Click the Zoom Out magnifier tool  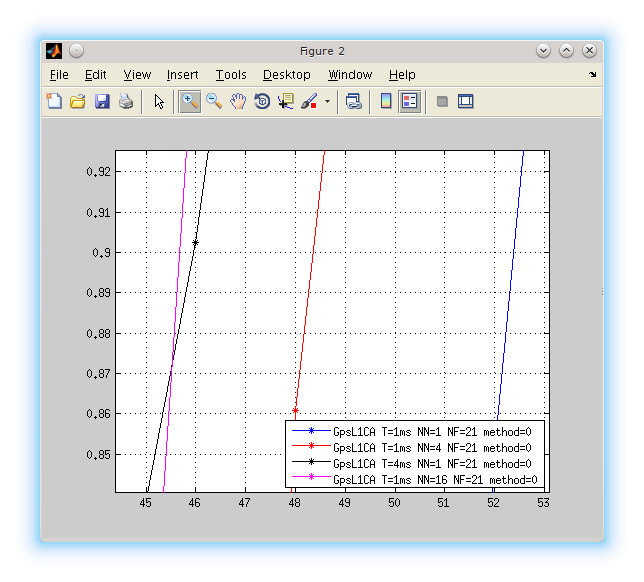pyautogui.click(x=214, y=101)
